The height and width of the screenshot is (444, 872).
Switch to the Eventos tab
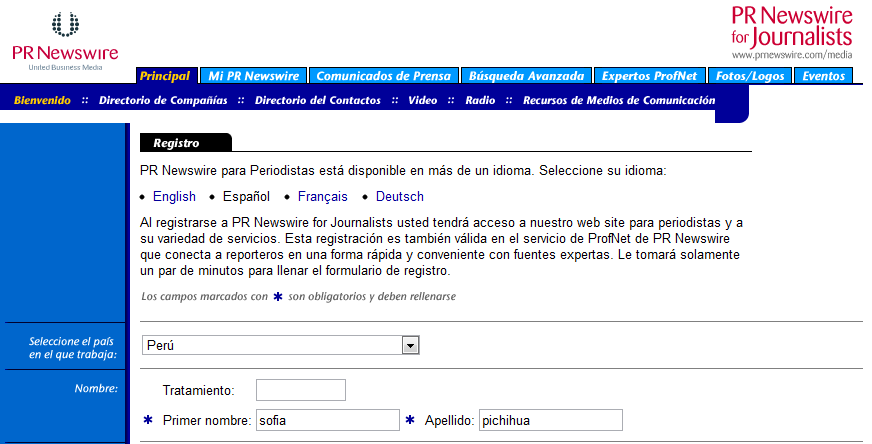click(x=824, y=76)
